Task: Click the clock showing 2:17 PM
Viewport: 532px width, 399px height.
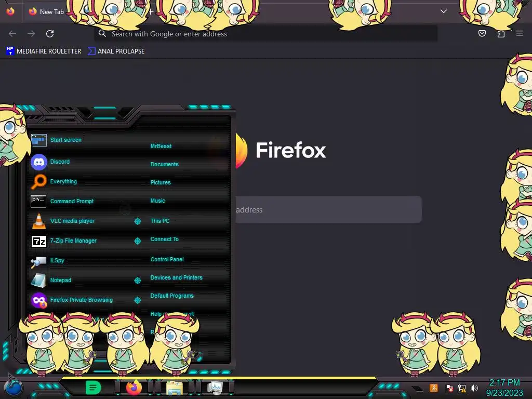Action: 504,388
